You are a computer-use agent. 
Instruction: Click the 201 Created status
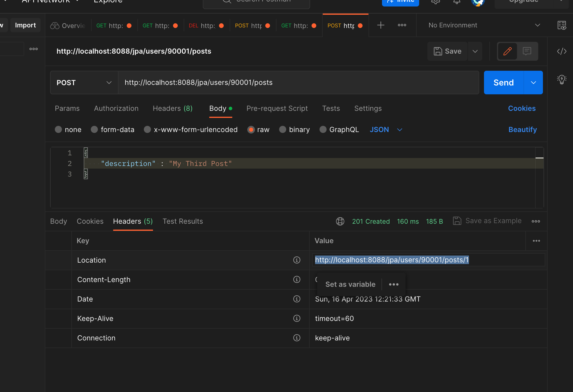371,221
